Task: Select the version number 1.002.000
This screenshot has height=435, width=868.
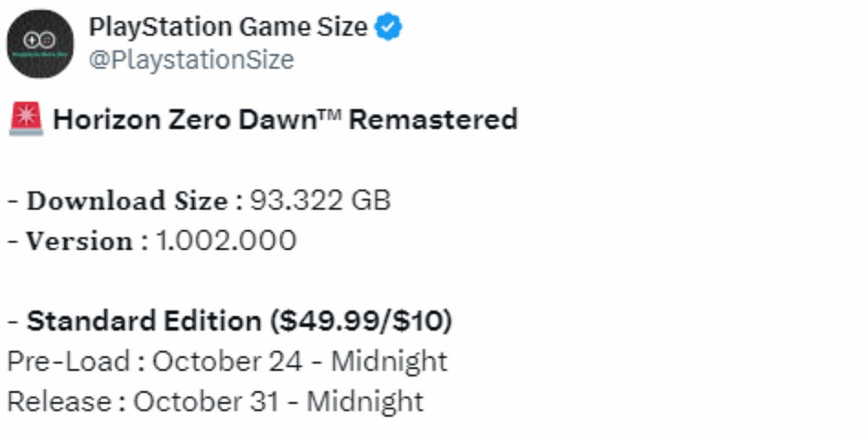Action: coord(225,241)
